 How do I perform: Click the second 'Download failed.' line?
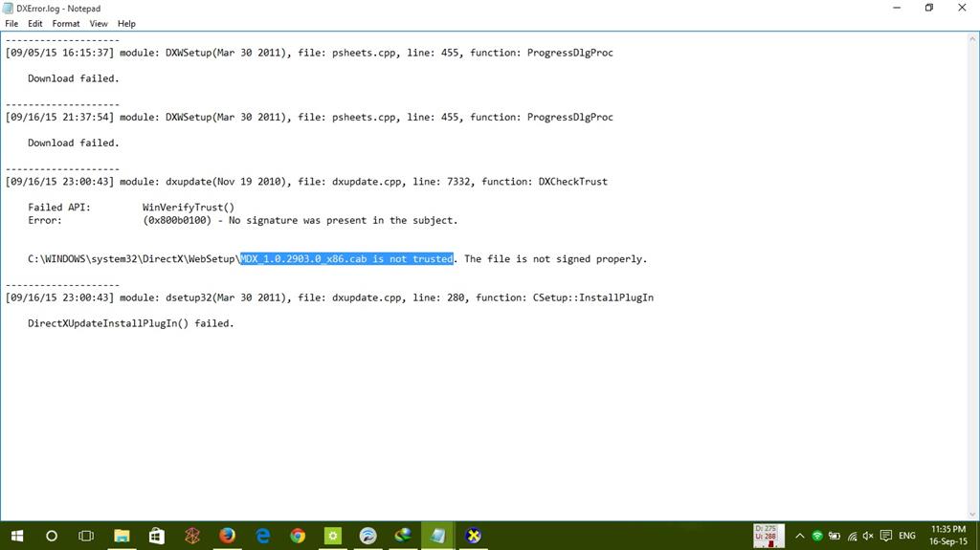[73, 143]
